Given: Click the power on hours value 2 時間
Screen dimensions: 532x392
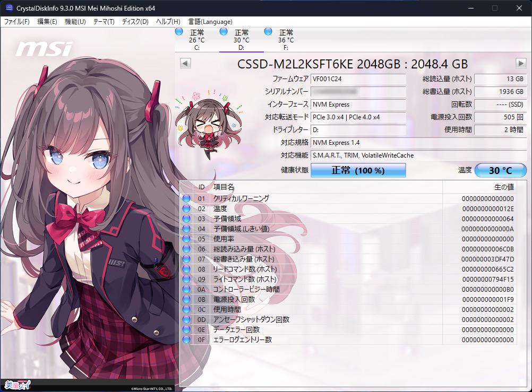Looking at the screenshot, I should 501,130.
